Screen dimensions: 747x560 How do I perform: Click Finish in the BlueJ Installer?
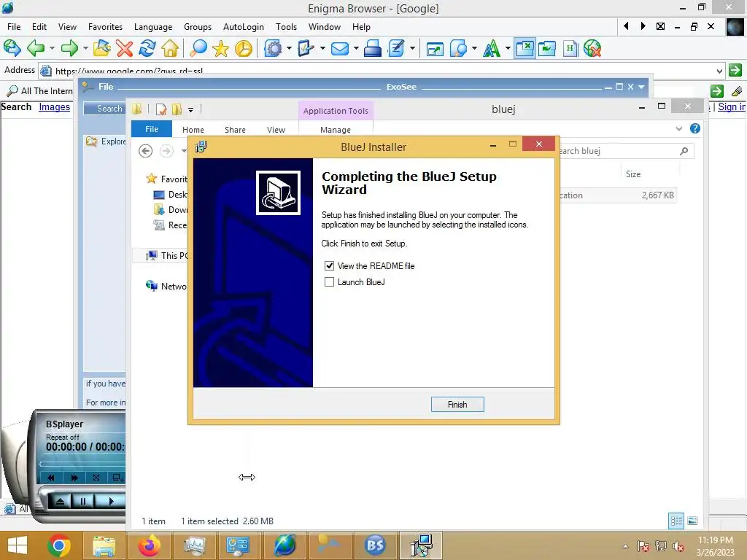457,404
